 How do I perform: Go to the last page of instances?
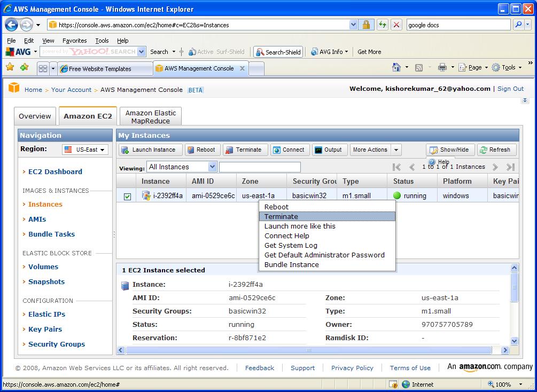[x=511, y=167]
